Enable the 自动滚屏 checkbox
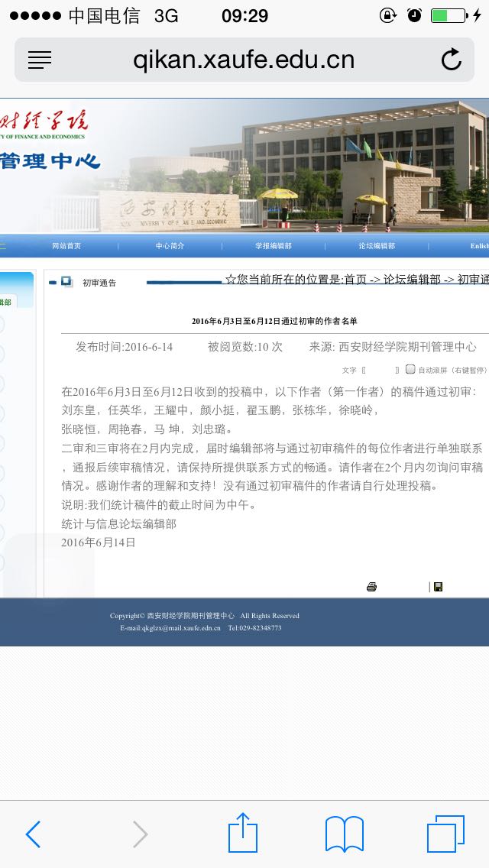This screenshot has width=489, height=868. (410, 369)
